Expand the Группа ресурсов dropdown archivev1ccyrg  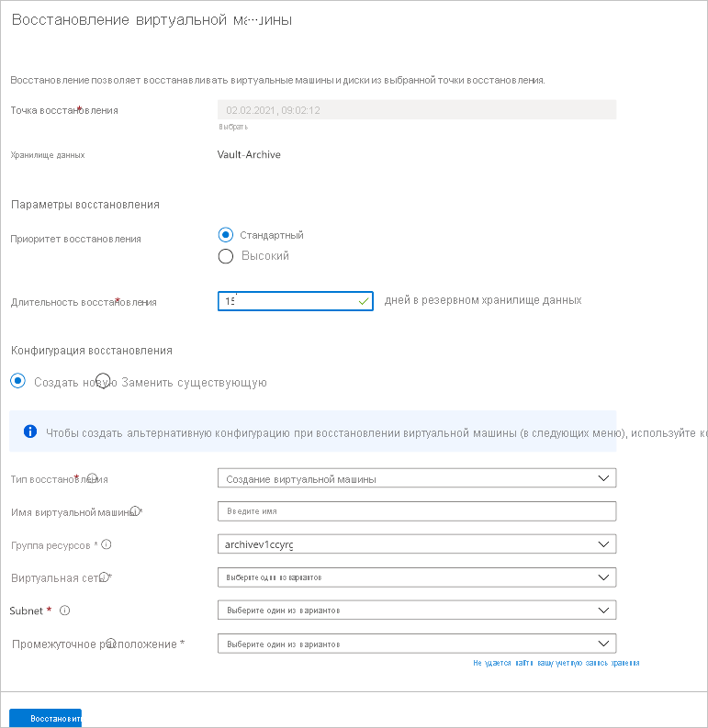(417, 544)
